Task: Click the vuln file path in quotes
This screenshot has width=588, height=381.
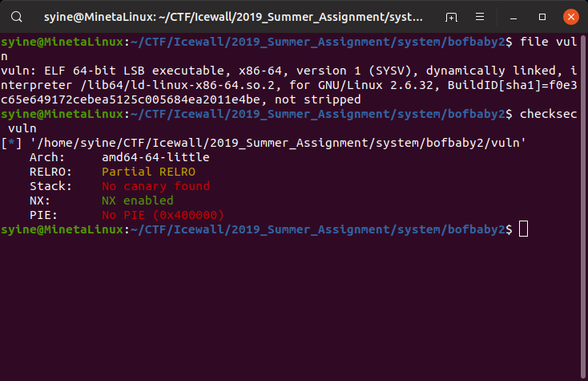Action: coord(278,143)
